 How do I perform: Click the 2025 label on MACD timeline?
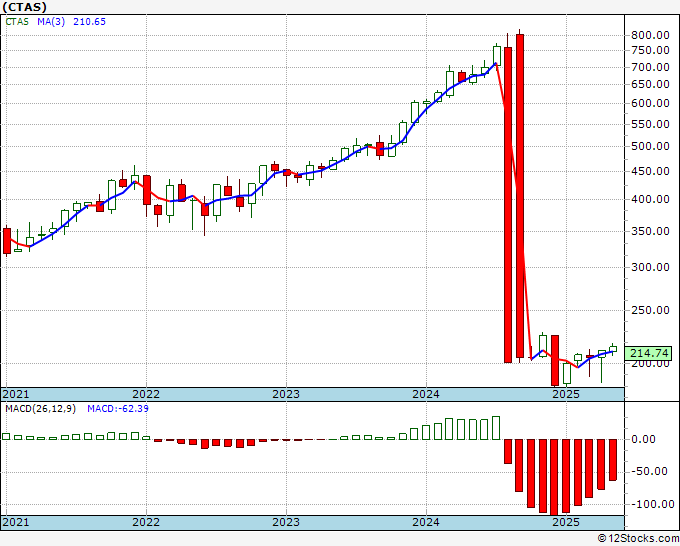click(566, 522)
